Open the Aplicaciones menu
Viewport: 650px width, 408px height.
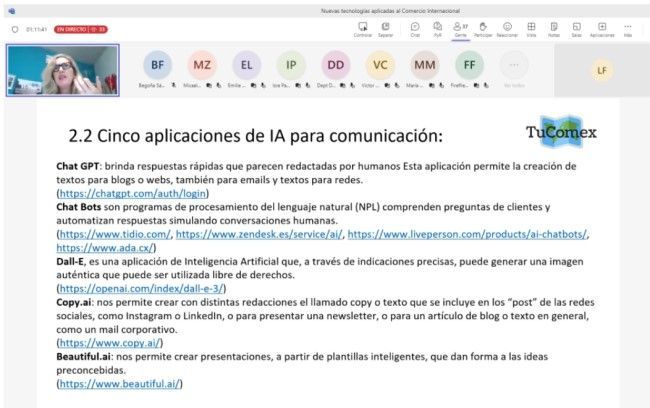tap(602, 27)
